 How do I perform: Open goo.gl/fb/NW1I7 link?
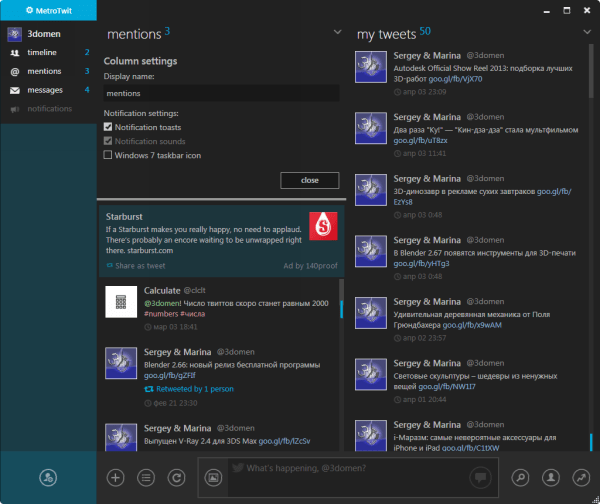click(447, 387)
